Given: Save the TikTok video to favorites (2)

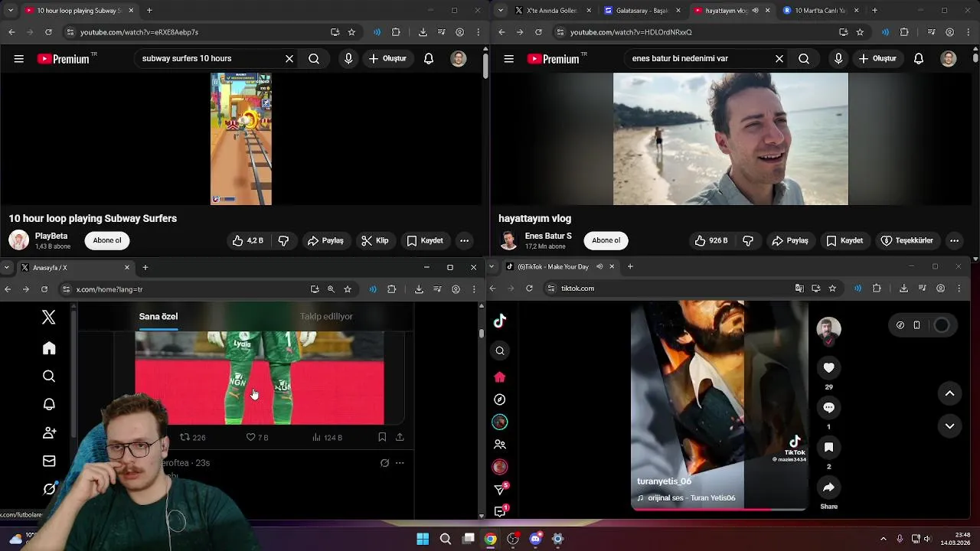Looking at the screenshot, I should 828,447.
